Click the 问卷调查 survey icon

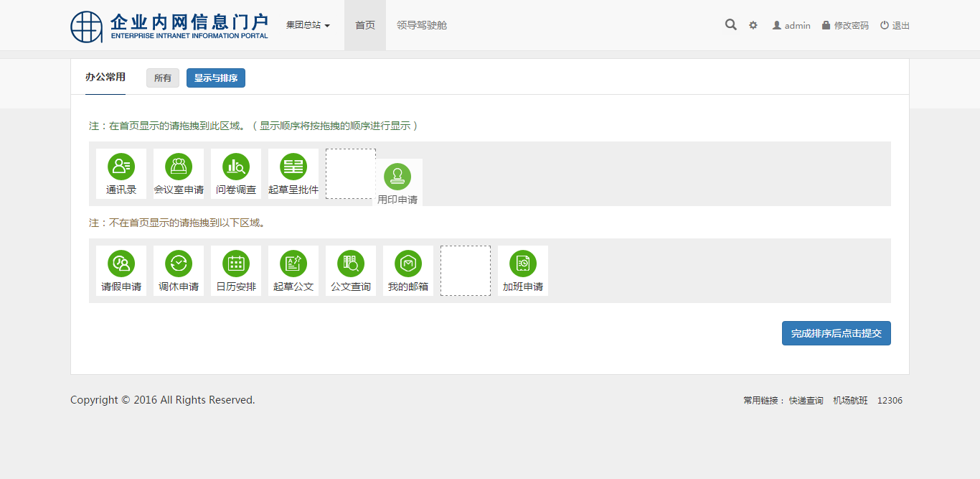coord(236,167)
